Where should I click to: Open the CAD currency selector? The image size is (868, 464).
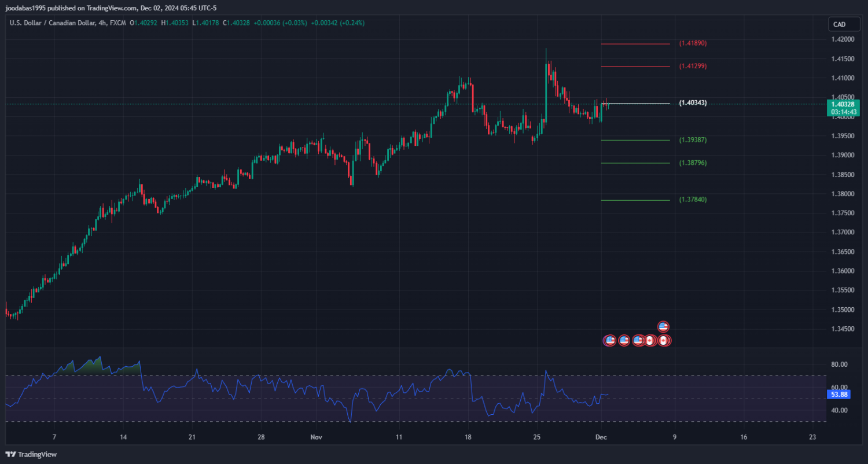point(839,24)
